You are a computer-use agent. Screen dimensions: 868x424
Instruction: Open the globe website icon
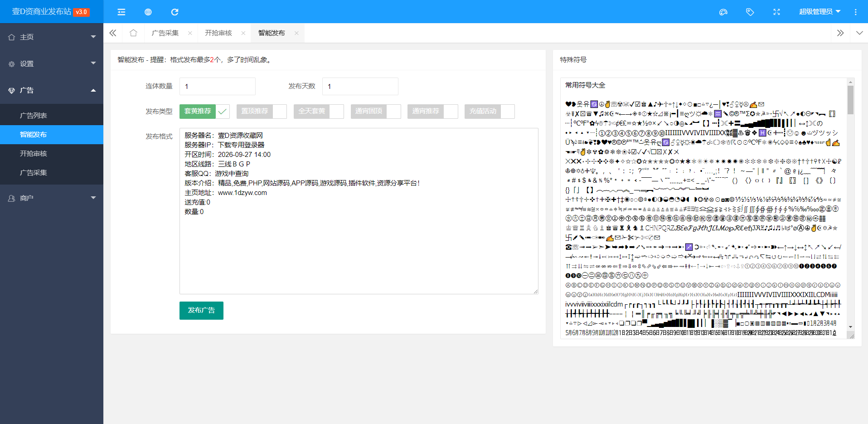click(148, 12)
